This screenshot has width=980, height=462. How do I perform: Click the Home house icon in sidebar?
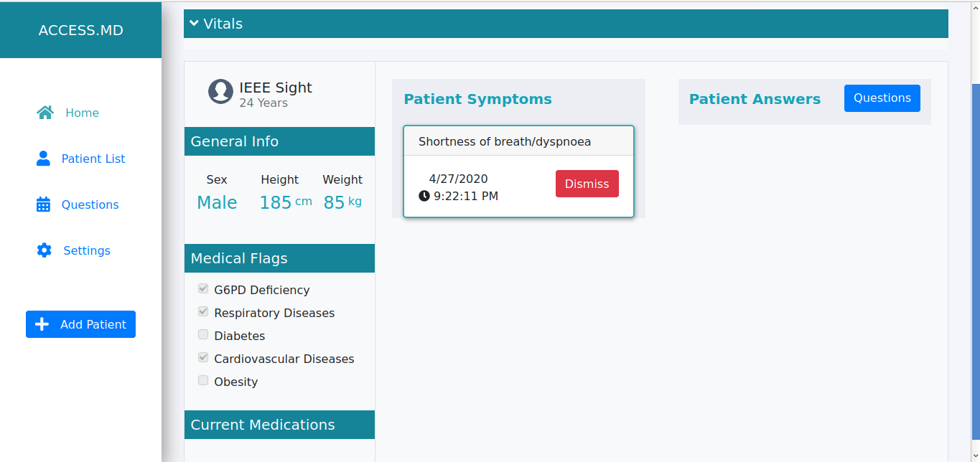coord(45,113)
